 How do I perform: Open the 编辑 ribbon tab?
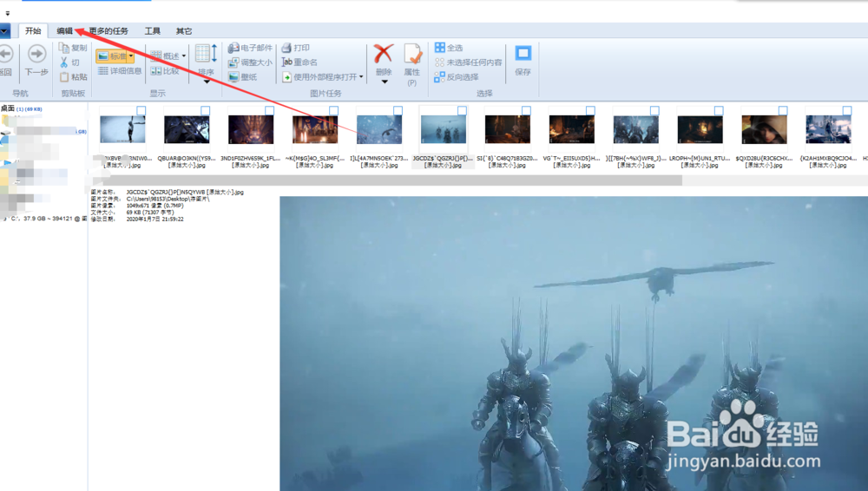point(65,31)
